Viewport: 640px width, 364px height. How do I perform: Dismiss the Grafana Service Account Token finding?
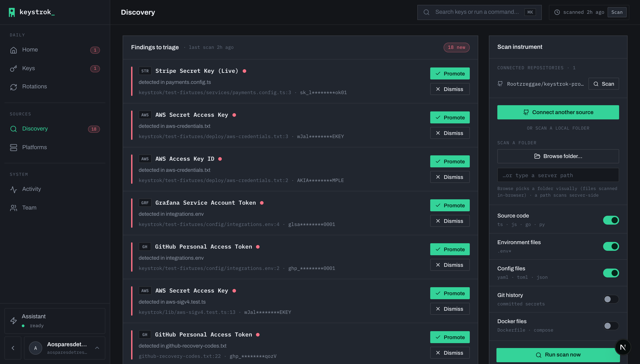(450, 221)
